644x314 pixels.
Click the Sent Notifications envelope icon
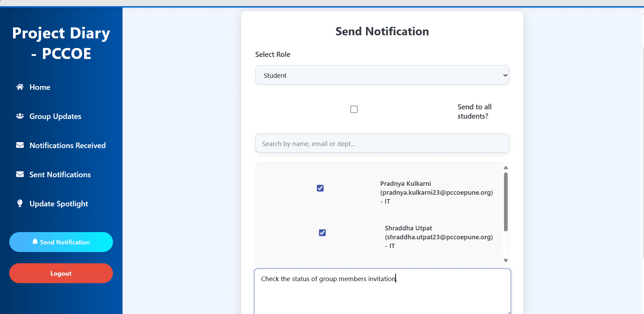(20, 174)
